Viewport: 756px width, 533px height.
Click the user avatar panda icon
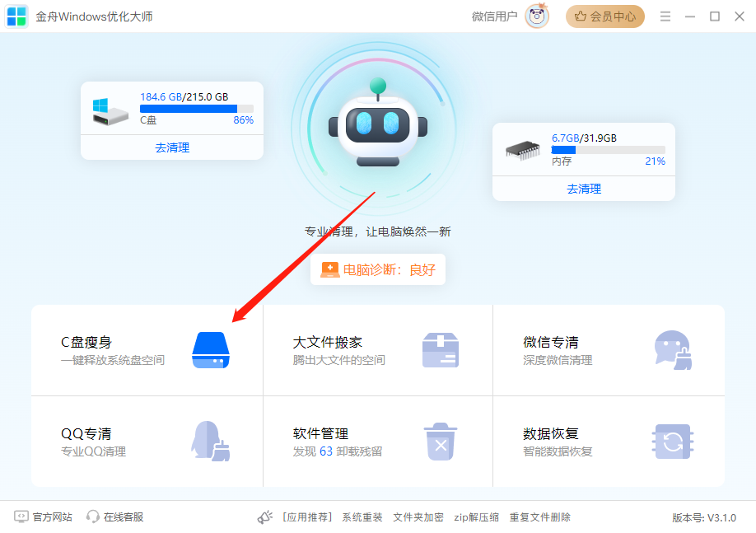[x=537, y=16]
